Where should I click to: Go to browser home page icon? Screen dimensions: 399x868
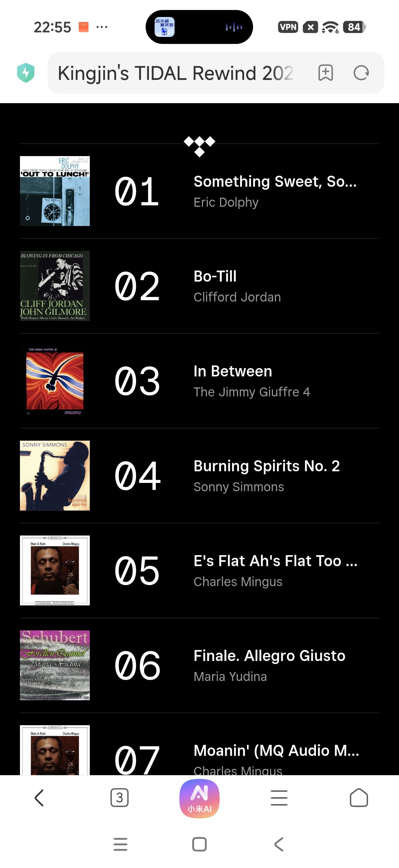[358, 798]
